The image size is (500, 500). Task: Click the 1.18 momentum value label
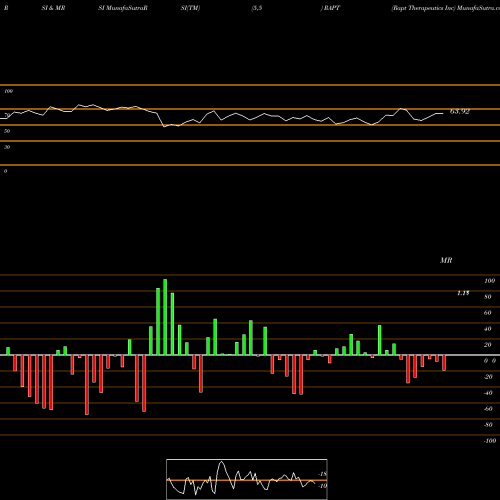pyautogui.click(x=463, y=293)
